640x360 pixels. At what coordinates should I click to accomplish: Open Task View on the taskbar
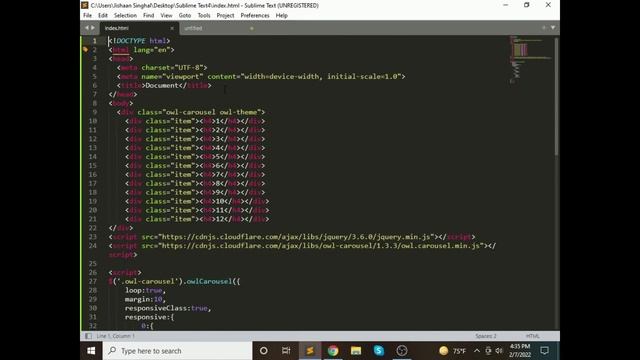tap(286, 351)
